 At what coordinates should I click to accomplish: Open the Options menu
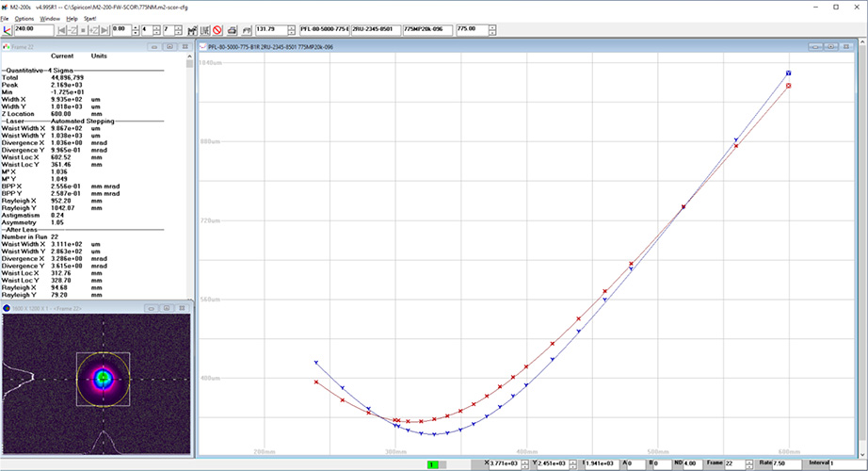coord(24,18)
